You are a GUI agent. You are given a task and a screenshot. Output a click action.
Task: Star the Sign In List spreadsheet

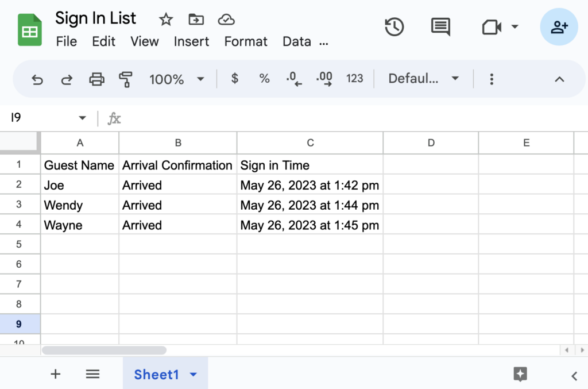pyautogui.click(x=165, y=18)
